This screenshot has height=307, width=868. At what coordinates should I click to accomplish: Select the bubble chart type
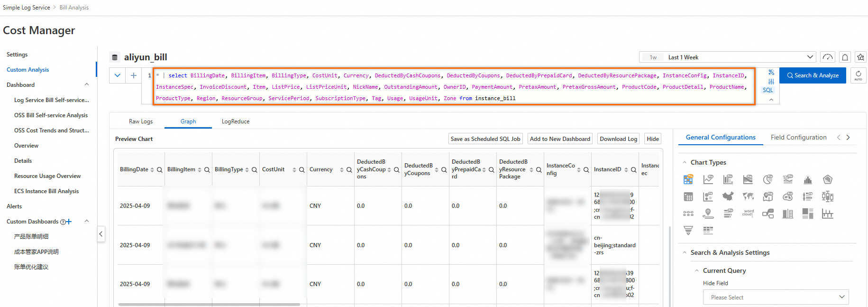point(708,196)
